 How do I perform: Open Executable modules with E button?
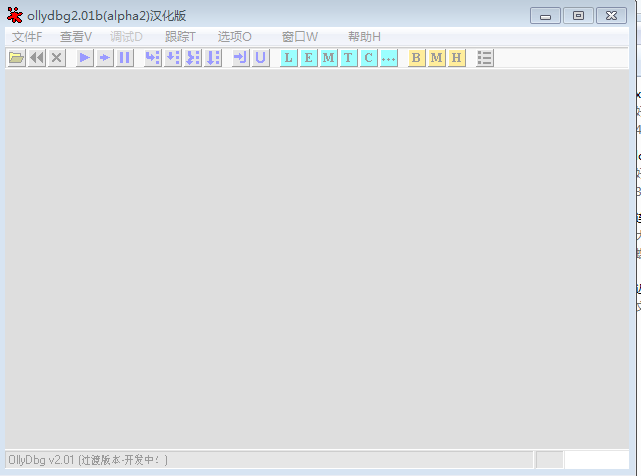[309, 58]
